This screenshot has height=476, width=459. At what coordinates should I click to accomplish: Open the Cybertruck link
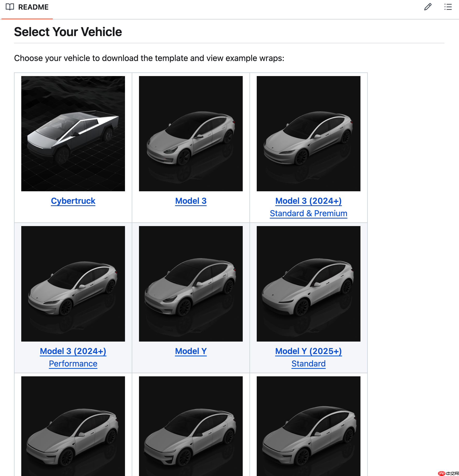point(73,201)
